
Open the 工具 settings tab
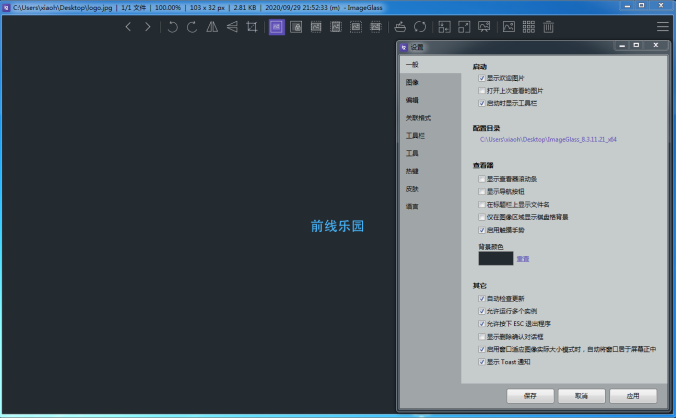point(431,153)
